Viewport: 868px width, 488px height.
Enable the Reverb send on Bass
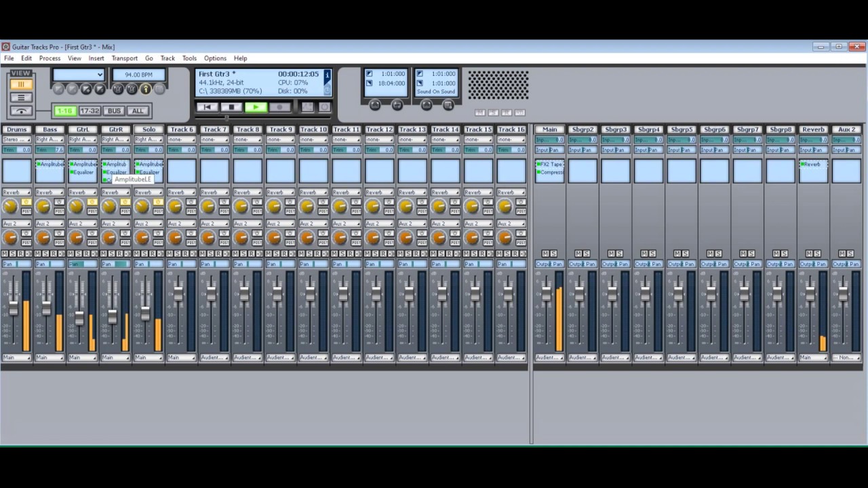tap(60, 202)
